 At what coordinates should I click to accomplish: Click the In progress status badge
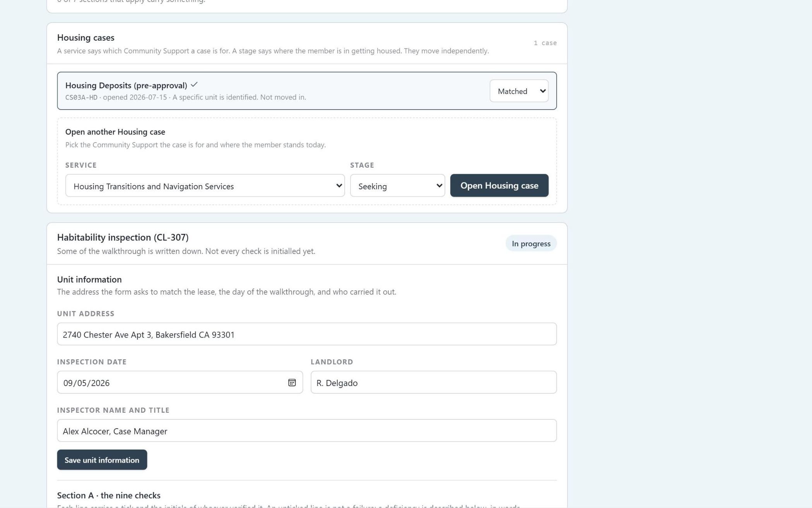click(531, 244)
